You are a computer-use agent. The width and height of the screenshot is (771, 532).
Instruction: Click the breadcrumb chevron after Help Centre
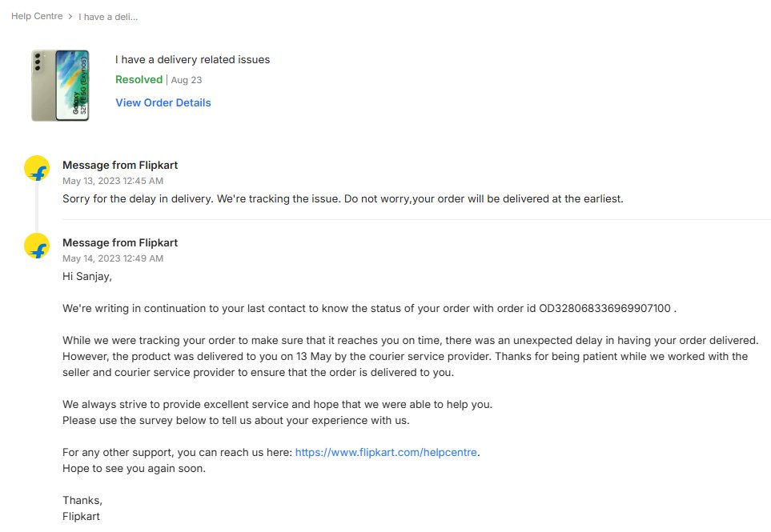click(70, 17)
